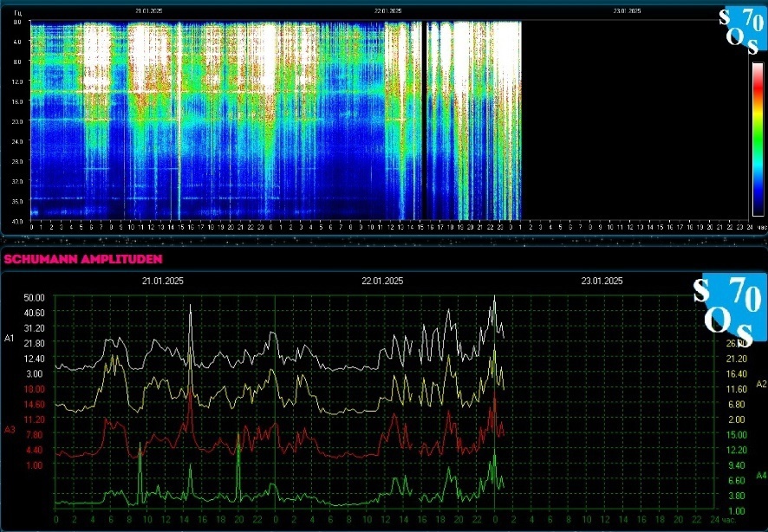Viewport: 768px width, 532px height.
Task: Click the A4 green channel label
Action: [761, 476]
